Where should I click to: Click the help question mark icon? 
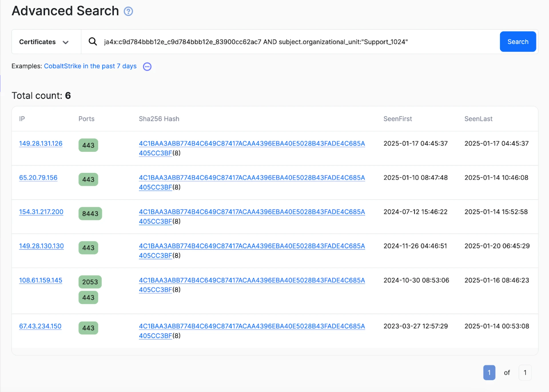point(128,11)
